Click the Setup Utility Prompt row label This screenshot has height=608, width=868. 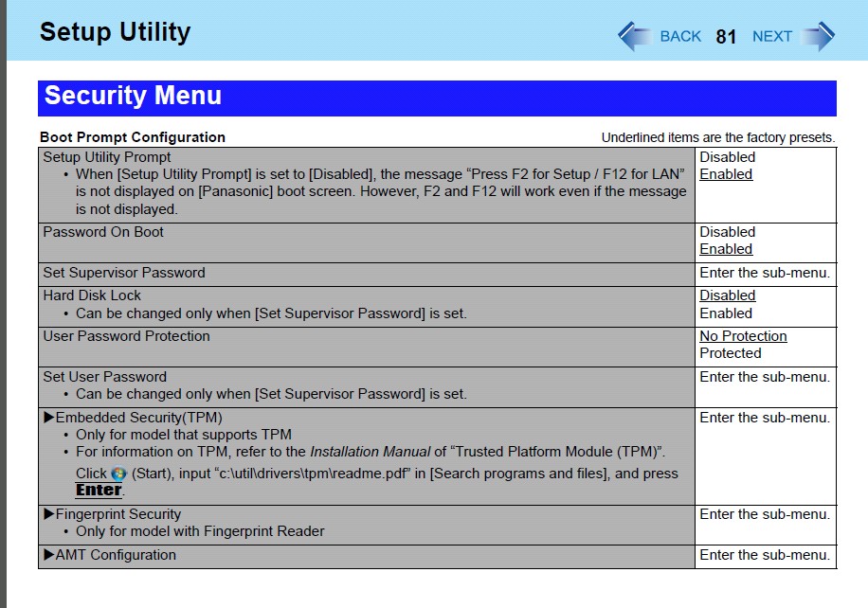click(x=107, y=157)
